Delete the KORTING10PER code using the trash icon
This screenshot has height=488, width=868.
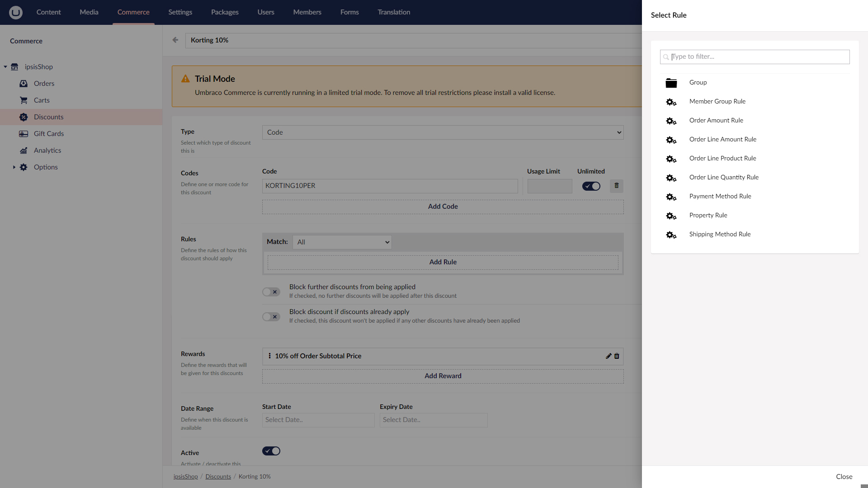point(616,186)
